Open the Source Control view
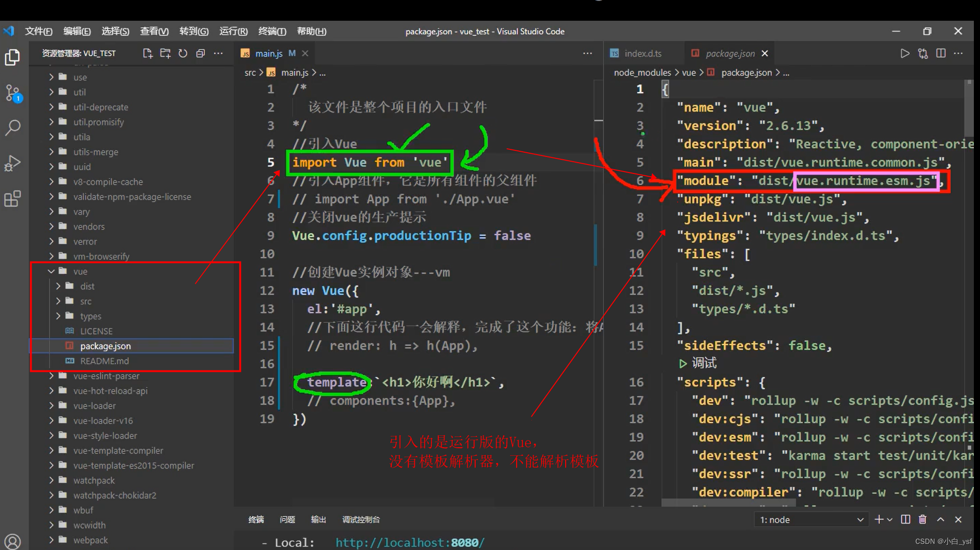 tap(13, 93)
